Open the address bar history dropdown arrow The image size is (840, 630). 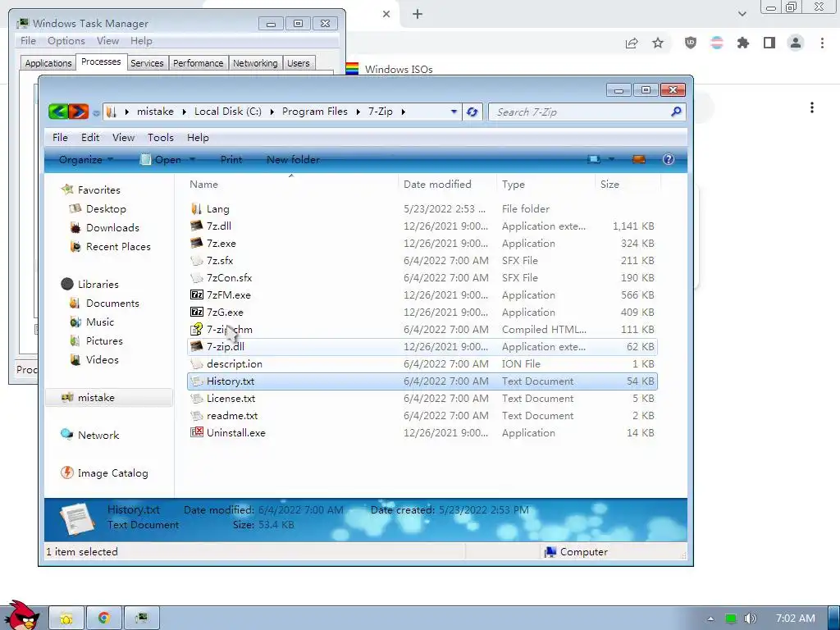[x=454, y=112]
